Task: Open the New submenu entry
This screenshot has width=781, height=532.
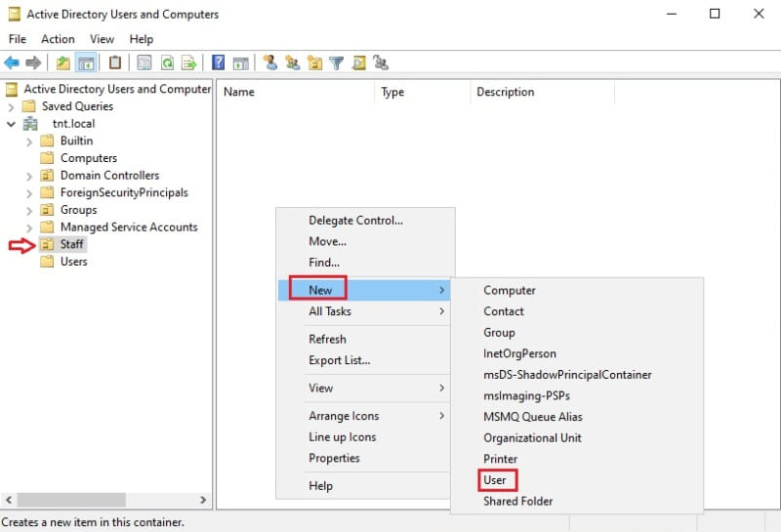Action: (364, 290)
